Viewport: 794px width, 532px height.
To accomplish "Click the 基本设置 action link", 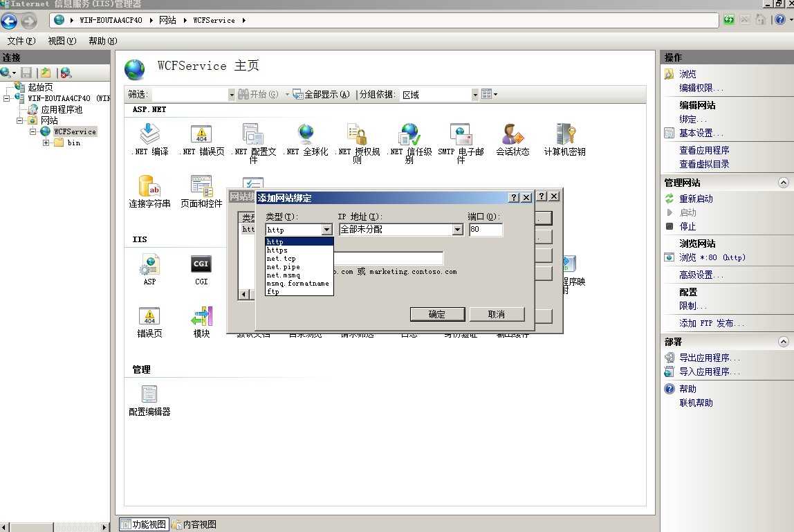I will pyautogui.click(x=701, y=134).
